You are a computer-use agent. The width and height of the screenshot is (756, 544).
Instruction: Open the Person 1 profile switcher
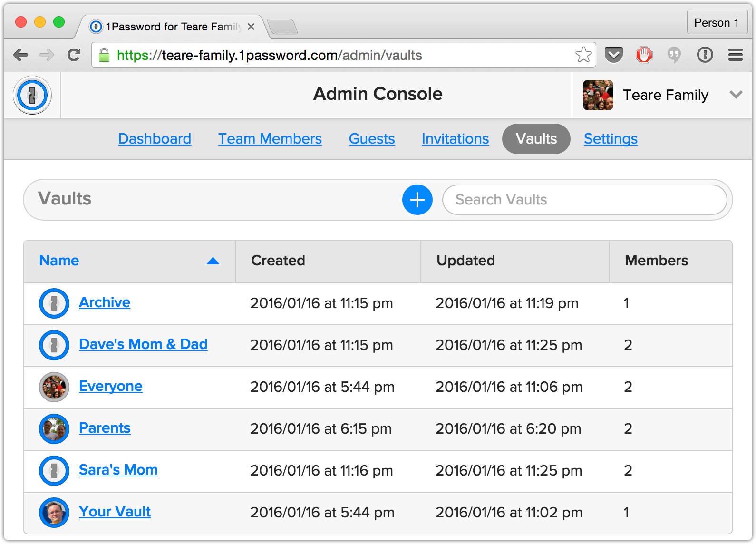[717, 23]
